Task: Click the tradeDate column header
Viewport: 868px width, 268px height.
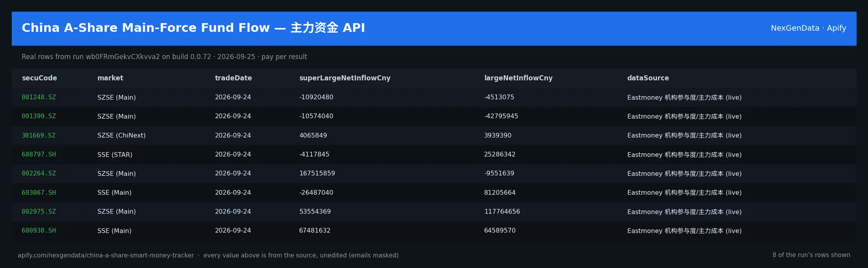Action: pos(233,78)
